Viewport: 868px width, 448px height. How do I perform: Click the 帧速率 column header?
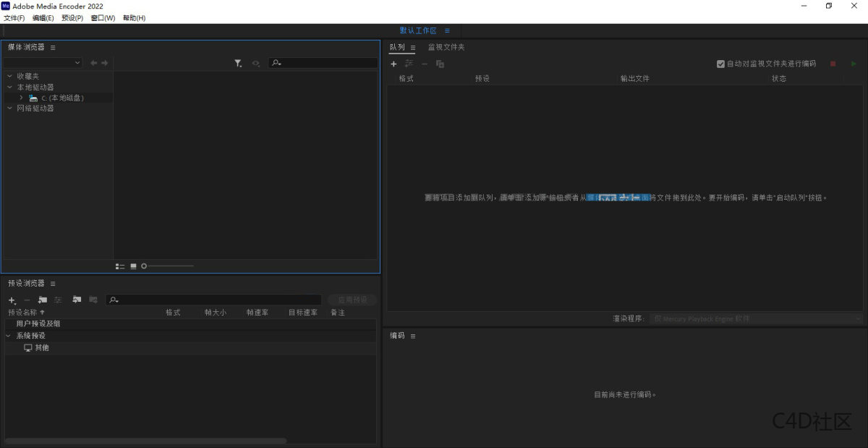click(257, 313)
